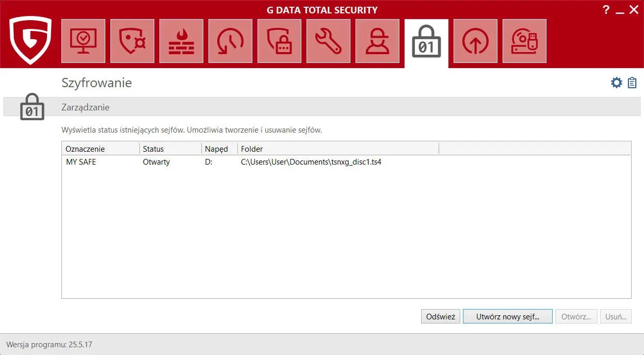Viewport: 644px width, 355px height.
Task: Open the virus protection shield icon
Action: click(x=132, y=42)
